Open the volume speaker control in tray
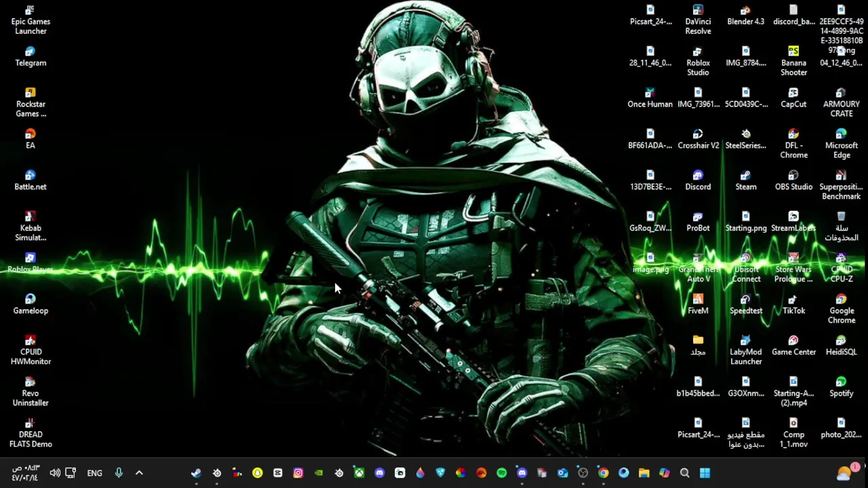Screen dimensions: 868x488 click(55, 473)
